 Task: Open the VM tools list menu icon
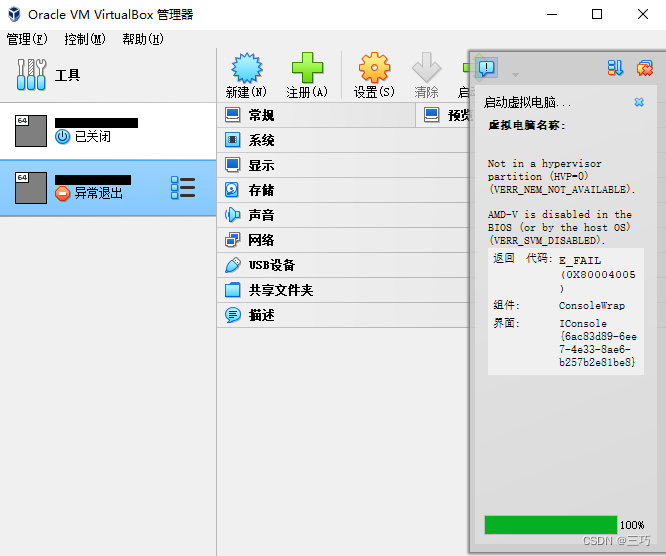coord(183,188)
